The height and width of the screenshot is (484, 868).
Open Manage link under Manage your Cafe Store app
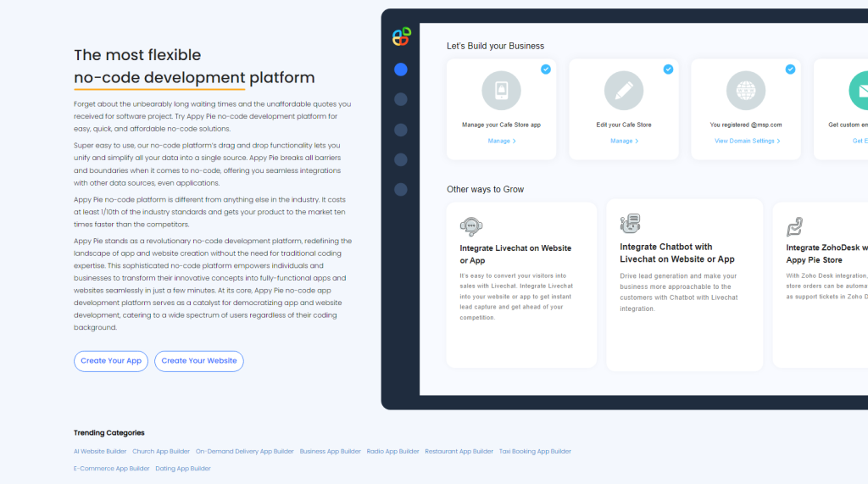[502, 141]
